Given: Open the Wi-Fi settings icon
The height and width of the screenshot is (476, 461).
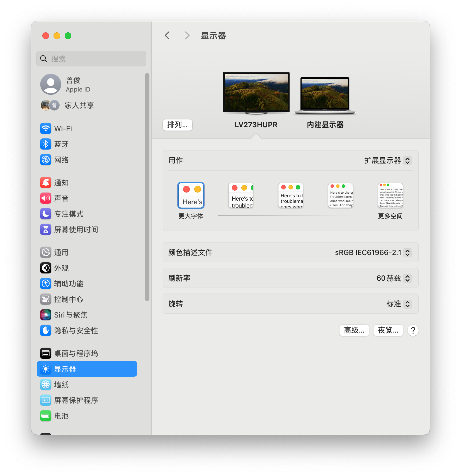Looking at the screenshot, I should click(x=46, y=128).
